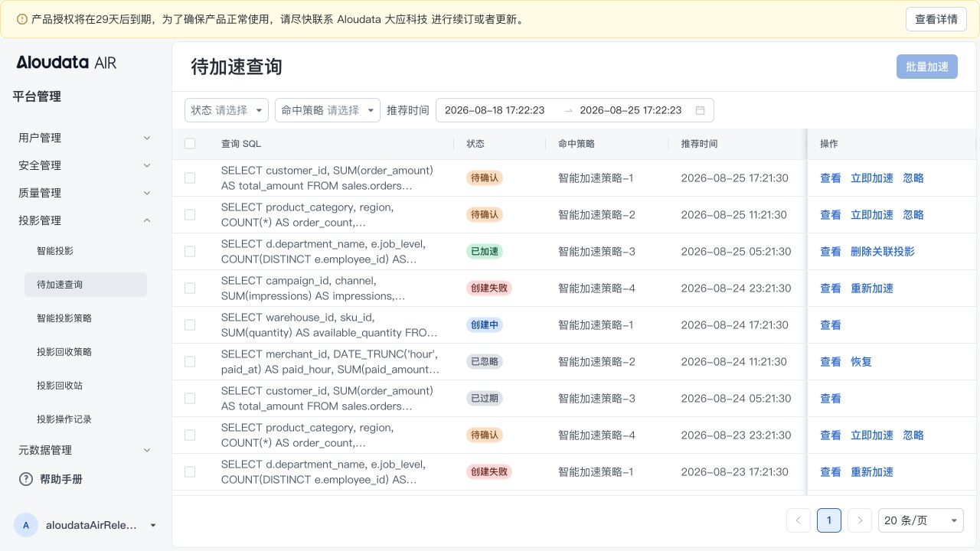Click page number 1

829,520
